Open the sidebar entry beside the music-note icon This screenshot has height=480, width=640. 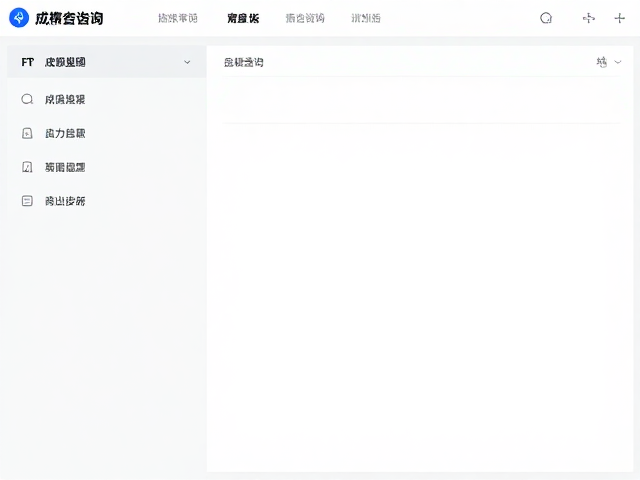coord(65,167)
